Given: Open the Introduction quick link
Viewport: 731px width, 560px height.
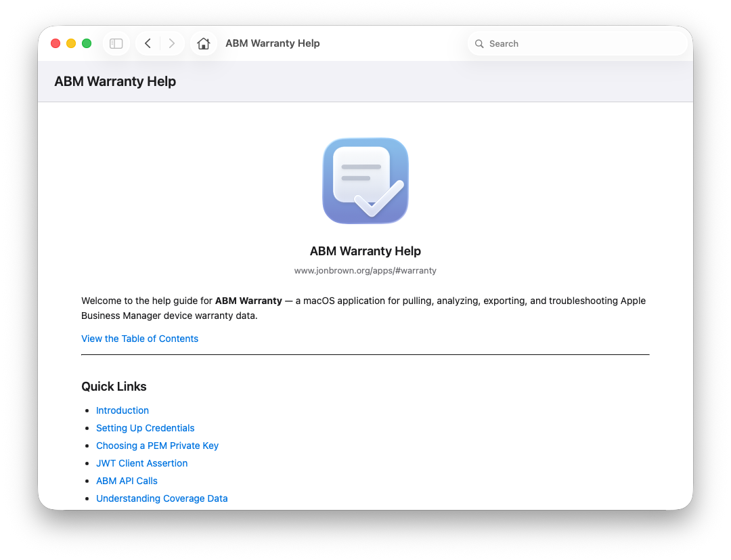Looking at the screenshot, I should click(122, 410).
